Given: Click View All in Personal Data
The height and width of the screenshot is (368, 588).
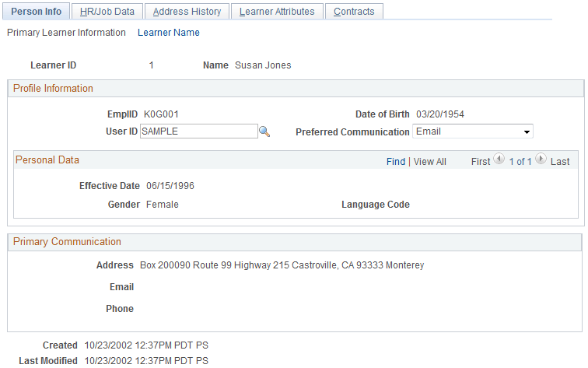Looking at the screenshot, I should pyautogui.click(x=430, y=162).
